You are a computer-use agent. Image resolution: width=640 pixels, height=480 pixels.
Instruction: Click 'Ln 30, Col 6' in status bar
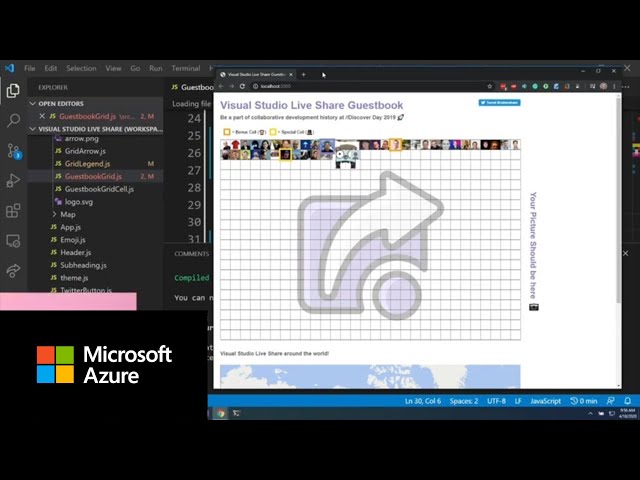pos(423,401)
